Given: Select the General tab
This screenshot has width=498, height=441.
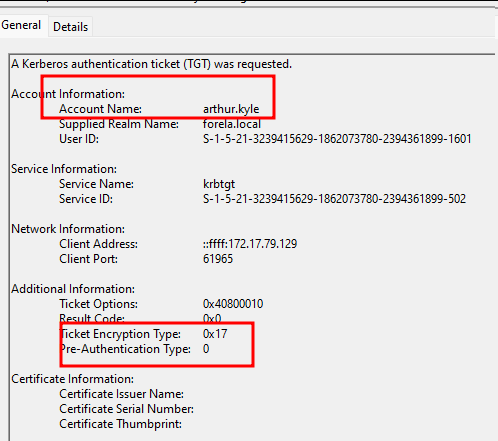Looking at the screenshot, I should (21, 25).
